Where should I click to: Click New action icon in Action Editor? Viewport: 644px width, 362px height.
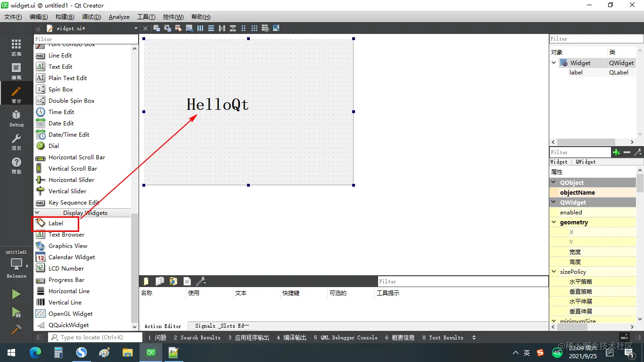tap(146, 281)
